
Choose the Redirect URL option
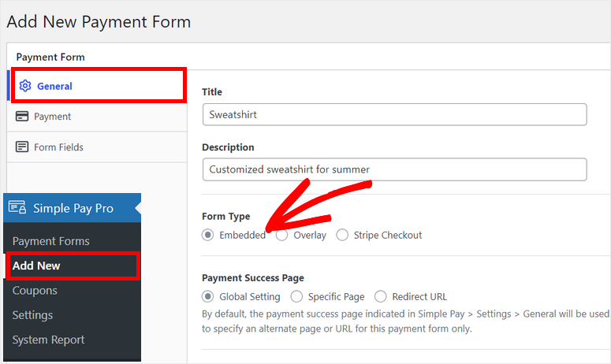click(380, 296)
